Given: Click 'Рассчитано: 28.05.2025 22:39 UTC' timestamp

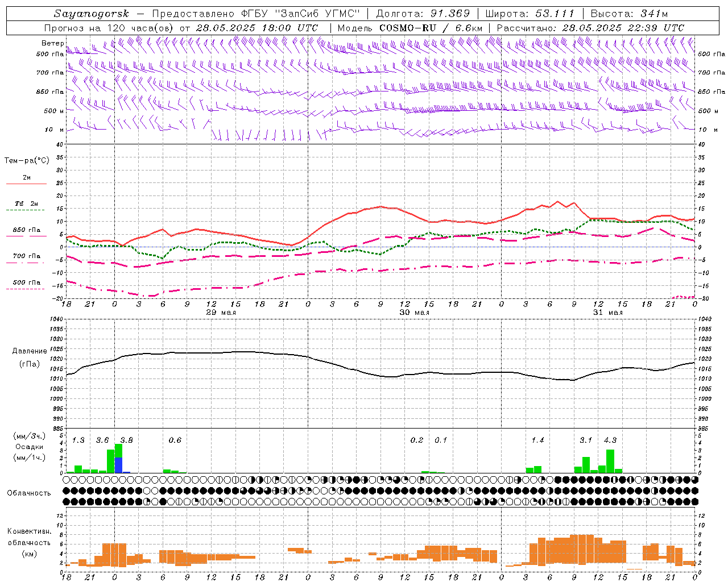Looking at the screenshot, I should point(590,28).
